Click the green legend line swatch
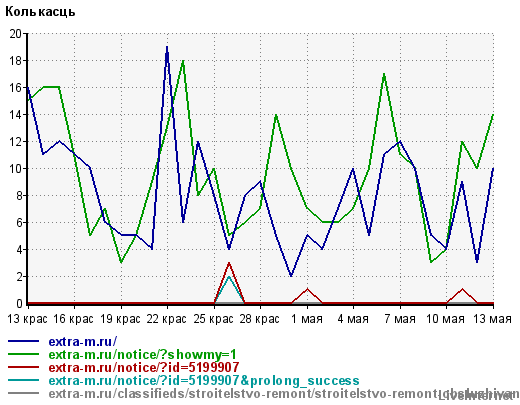 (x=24, y=354)
